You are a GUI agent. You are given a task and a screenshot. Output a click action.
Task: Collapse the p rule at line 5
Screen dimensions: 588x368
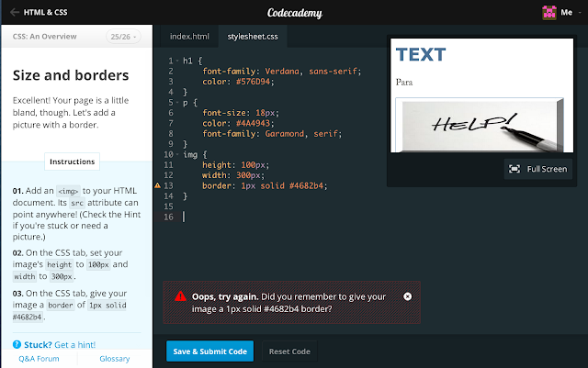[175, 103]
